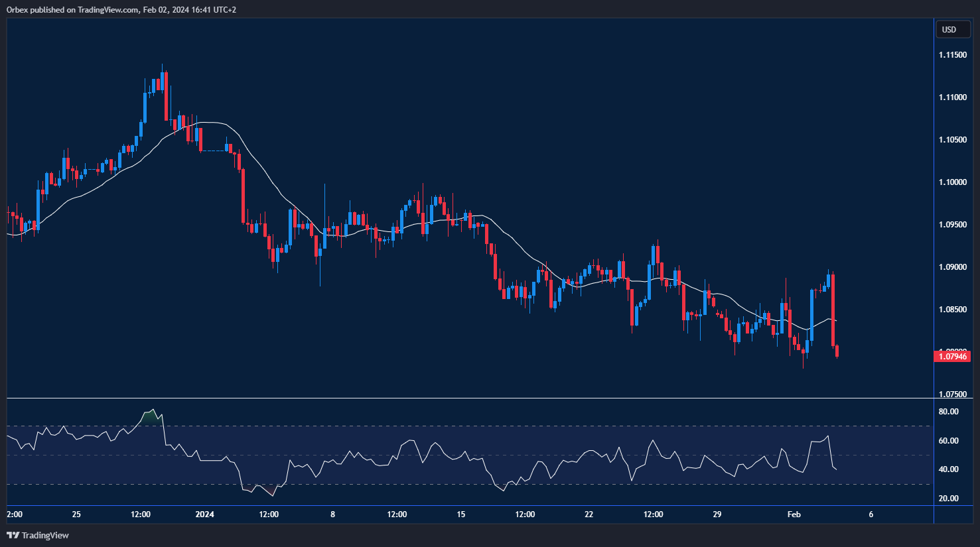The image size is (980, 547).
Task: Click the 8 date on time axis
Action: [x=332, y=515]
